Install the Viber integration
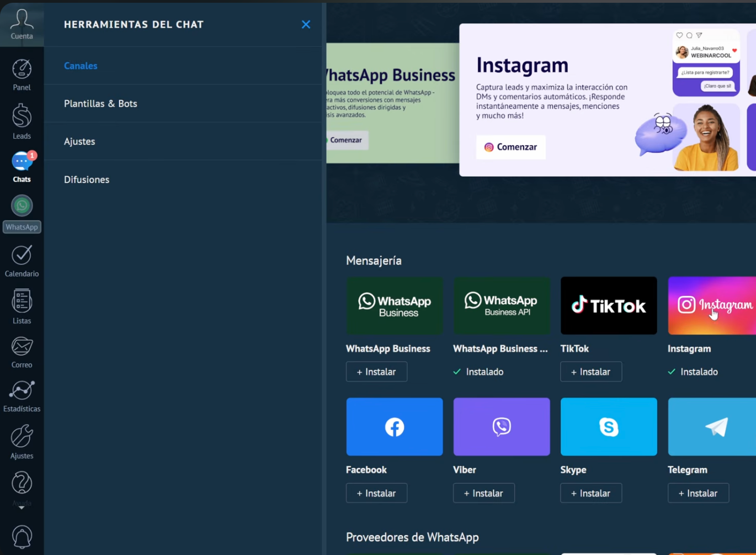 484,493
